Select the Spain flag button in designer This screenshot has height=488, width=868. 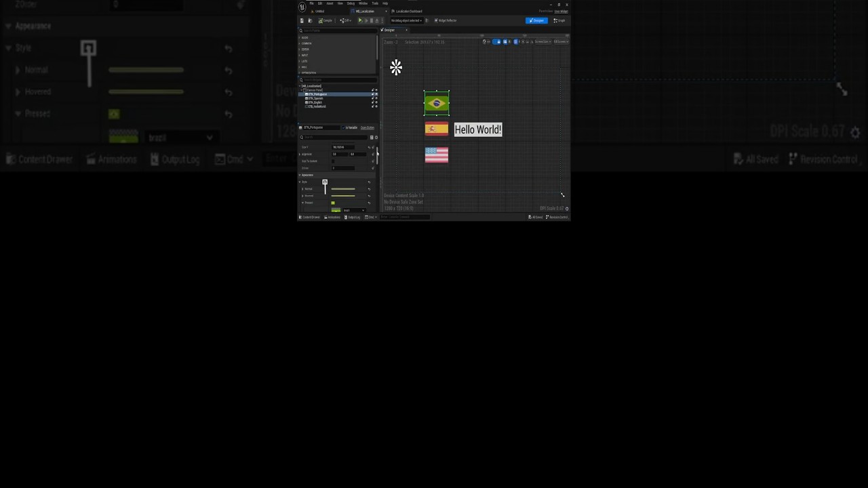437,129
